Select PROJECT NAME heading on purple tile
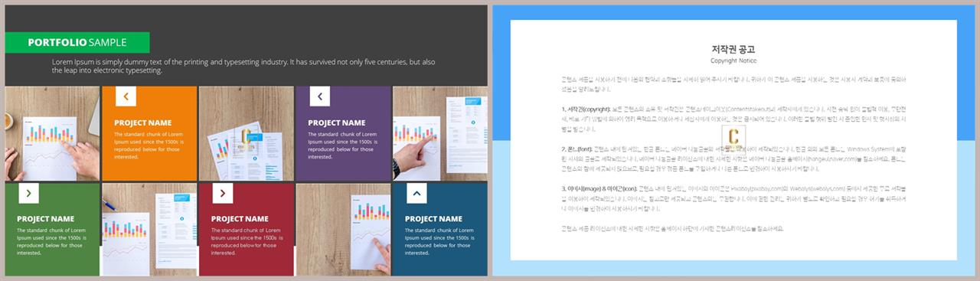The height and width of the screenshot is (281, 980). [x=337, y=123]
